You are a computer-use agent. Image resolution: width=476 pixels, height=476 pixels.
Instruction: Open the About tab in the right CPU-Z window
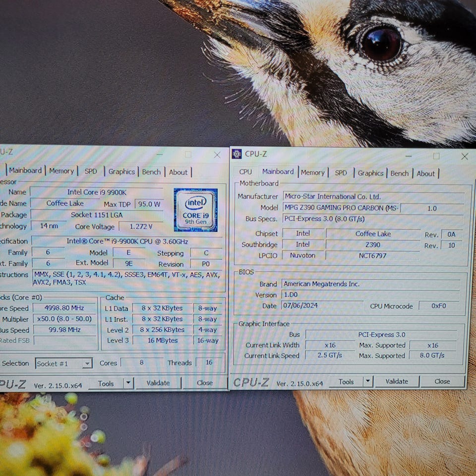425,174
